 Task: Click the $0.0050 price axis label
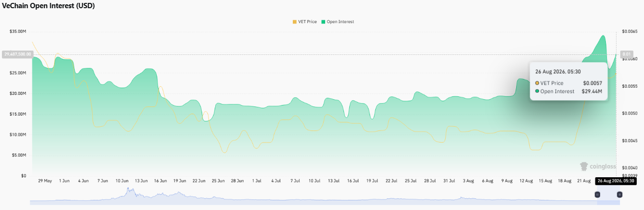629,114
